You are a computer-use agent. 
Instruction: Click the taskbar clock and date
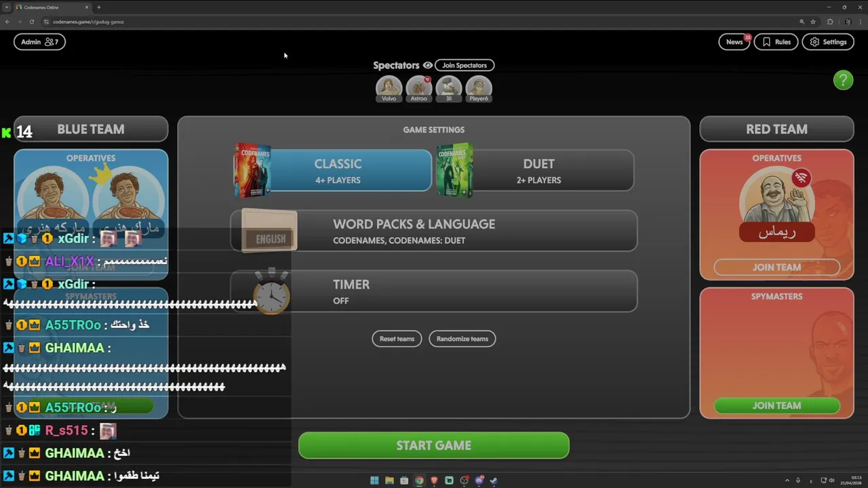tap(851, 481)
